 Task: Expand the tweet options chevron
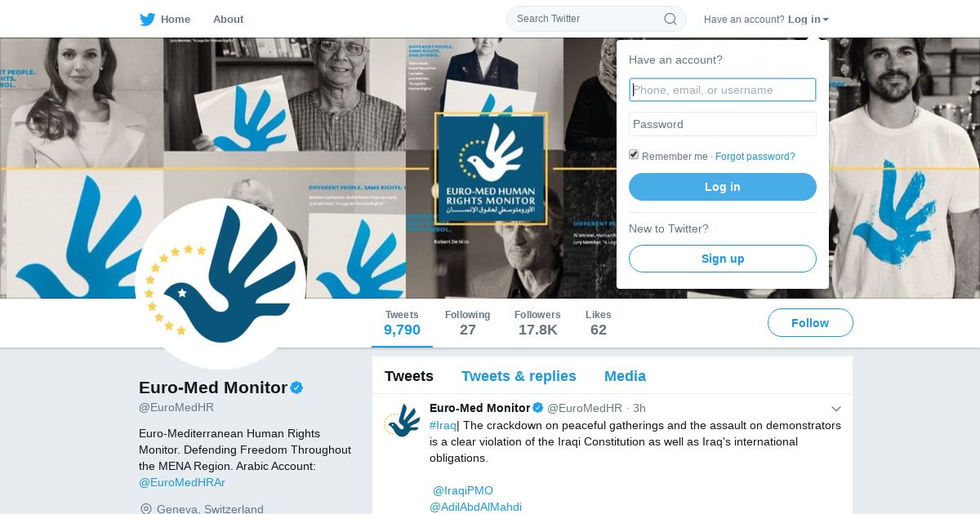836,409
